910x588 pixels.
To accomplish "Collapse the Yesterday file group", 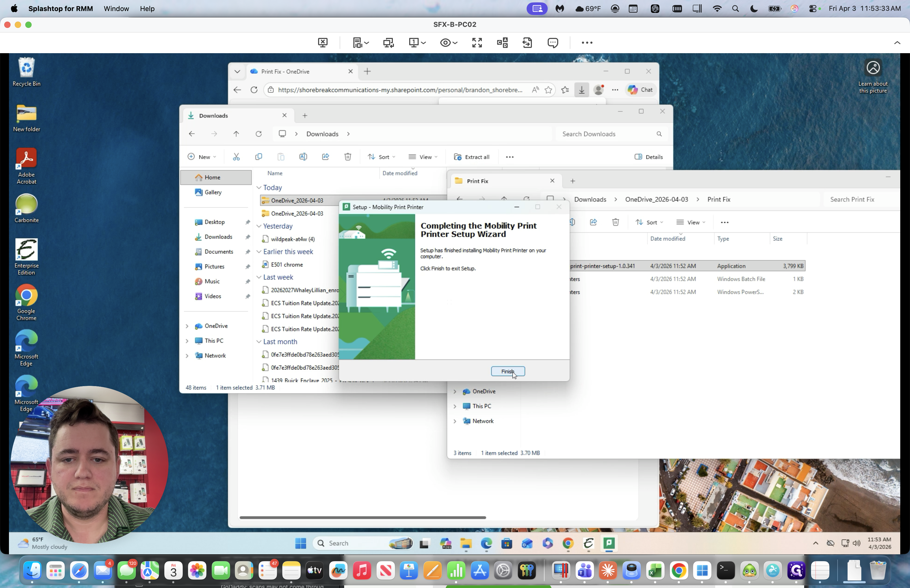I will pyautogui.click(x=259, y=226).
